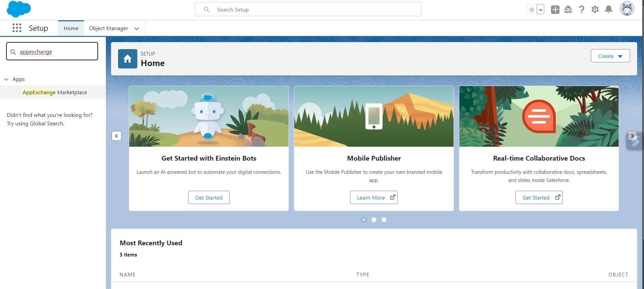Click the Get Started with Einstein Bots title
This screenshot has width=644, height=289.
[x=209, y=158]
